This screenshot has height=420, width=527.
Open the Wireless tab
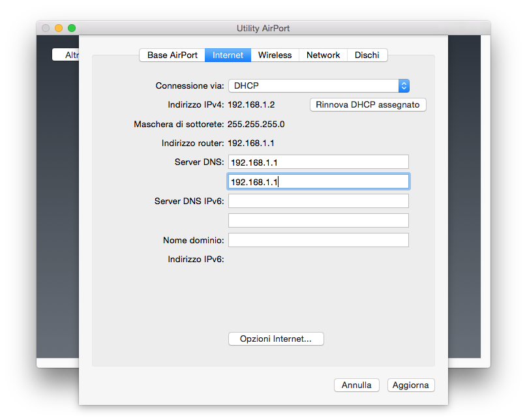275,55
